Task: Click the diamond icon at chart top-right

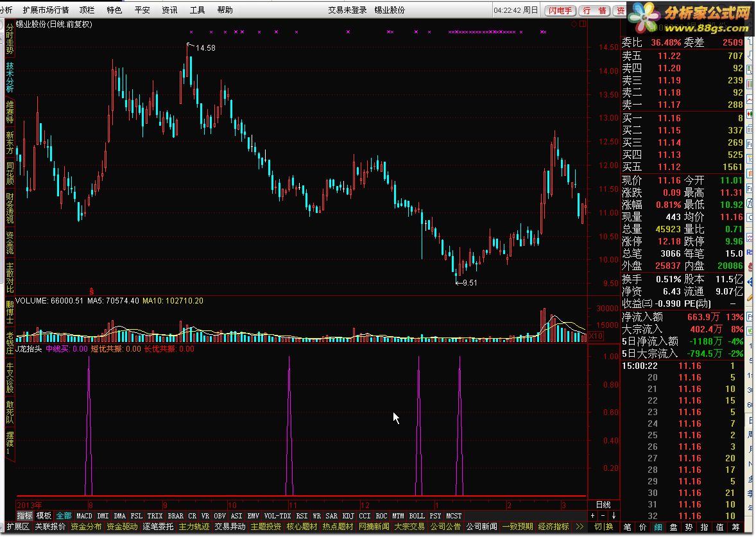Action: (574, 24)
